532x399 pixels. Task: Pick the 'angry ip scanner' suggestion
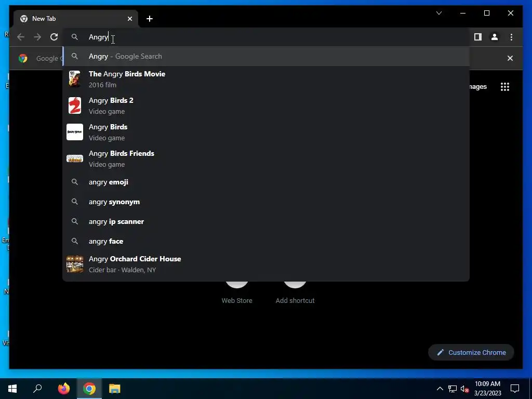click(266, 221)
